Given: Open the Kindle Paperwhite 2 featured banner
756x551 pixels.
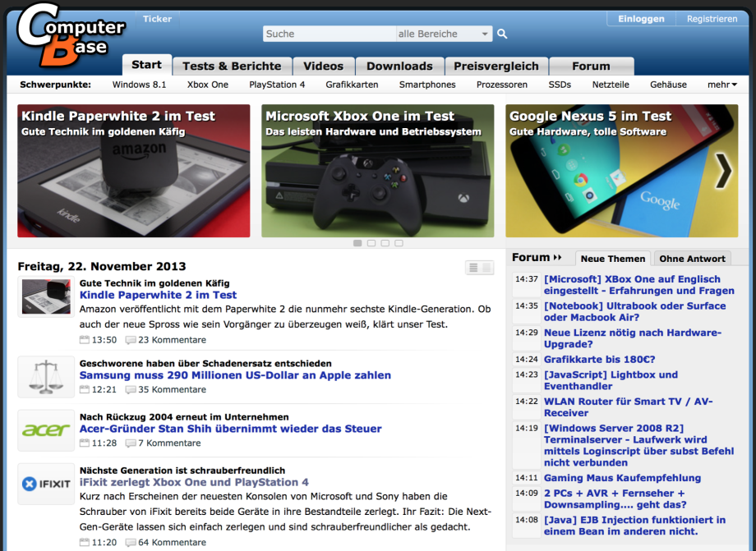Looking at the screenshot, I should pos(134,171).
